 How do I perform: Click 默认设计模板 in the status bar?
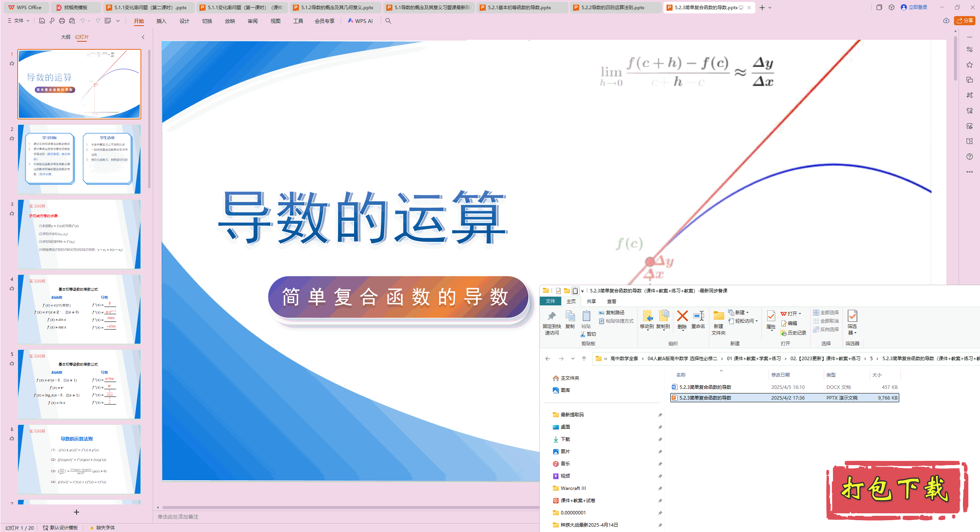[x=60, y=528]
